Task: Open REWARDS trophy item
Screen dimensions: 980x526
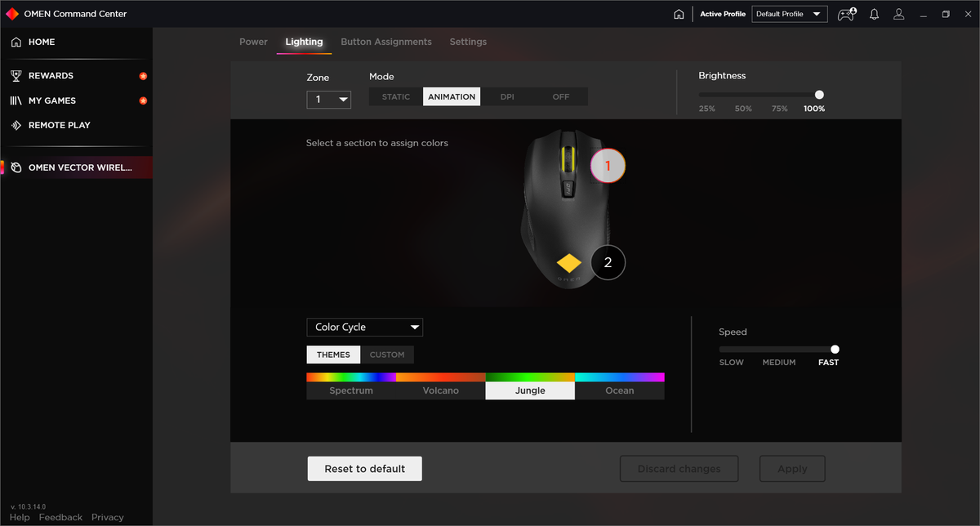Action: (x=76, y=76)
